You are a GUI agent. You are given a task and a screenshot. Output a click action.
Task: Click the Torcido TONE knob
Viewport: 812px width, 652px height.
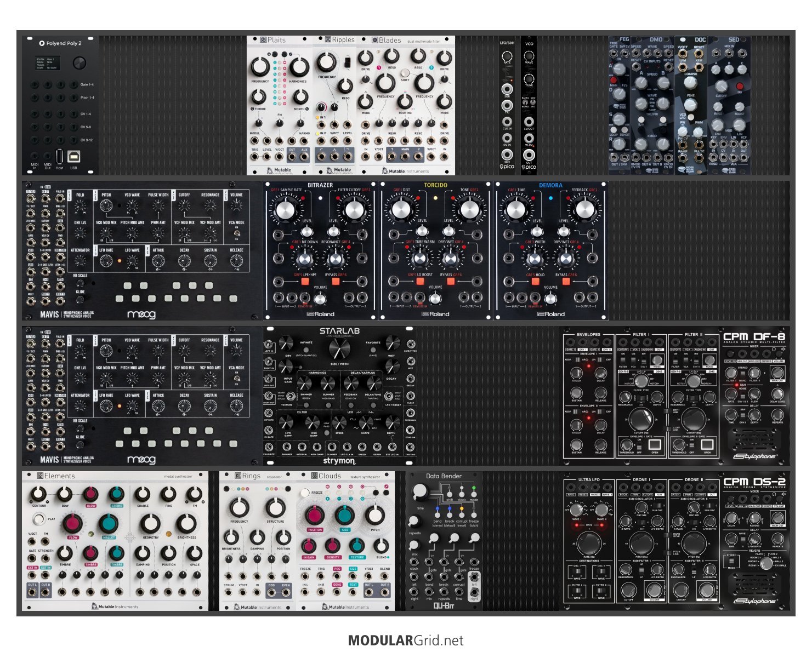(x=470, y=210)
